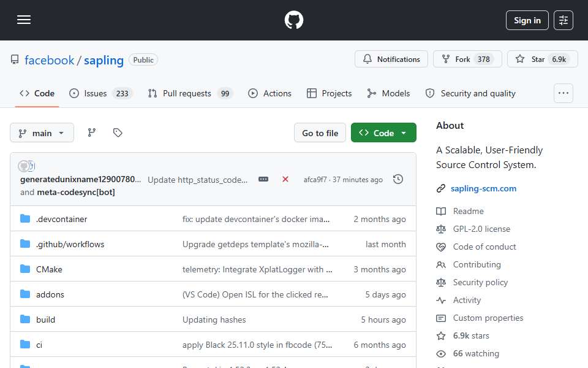Open the Pull requests tab
The image size is (588, 368).
point(190,93)
